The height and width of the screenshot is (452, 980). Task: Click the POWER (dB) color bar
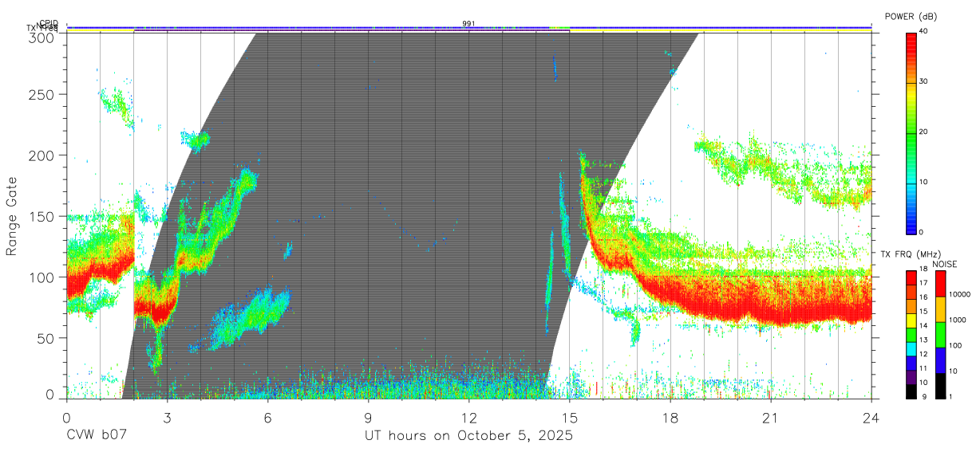pos(911,132)
